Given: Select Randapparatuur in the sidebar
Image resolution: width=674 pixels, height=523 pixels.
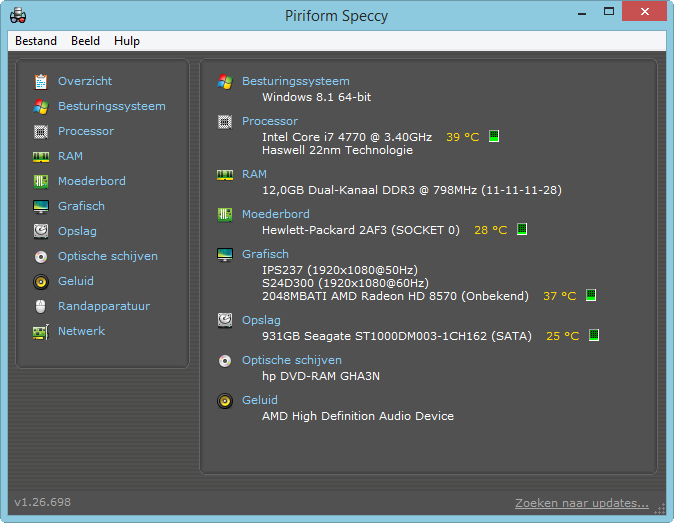Looking at the screenshot, I should [x=104, y=306].
